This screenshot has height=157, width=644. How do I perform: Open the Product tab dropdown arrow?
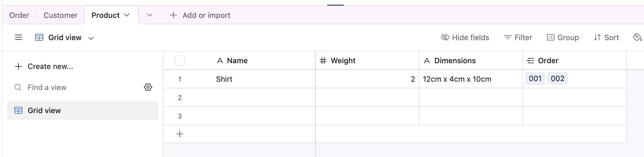tap(127, 15)
